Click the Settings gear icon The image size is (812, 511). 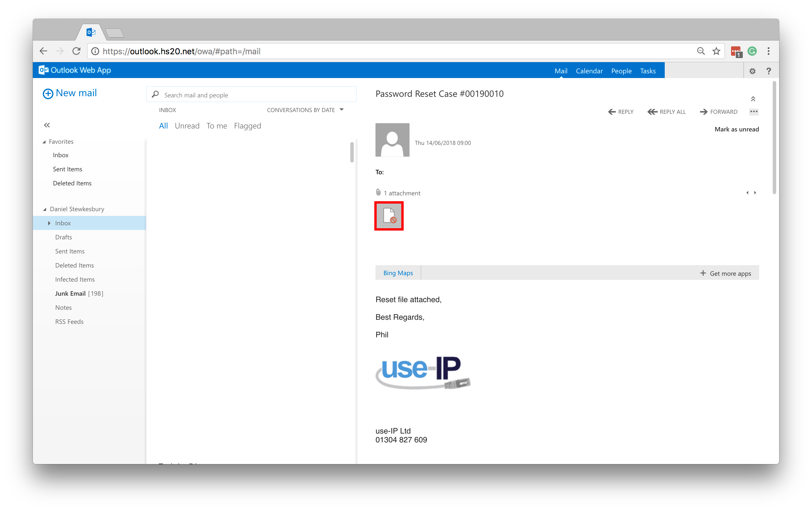click(x=752, y=71)
